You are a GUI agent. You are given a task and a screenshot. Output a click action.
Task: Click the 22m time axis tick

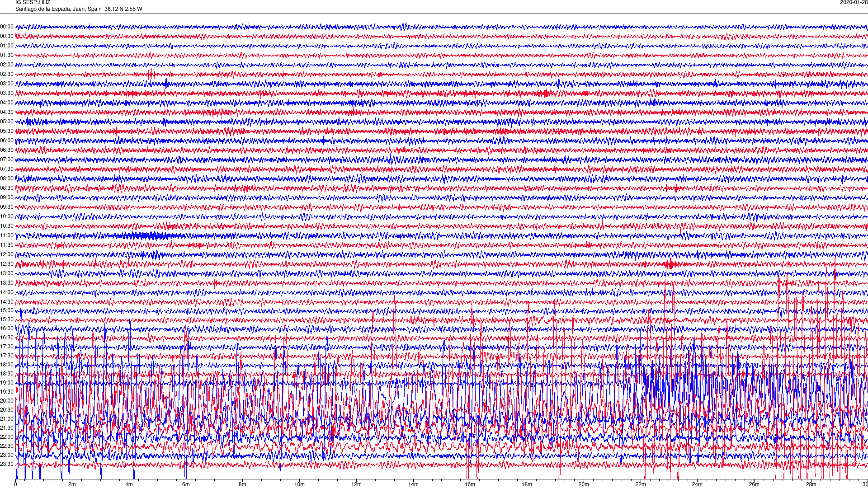coord(641,484)
